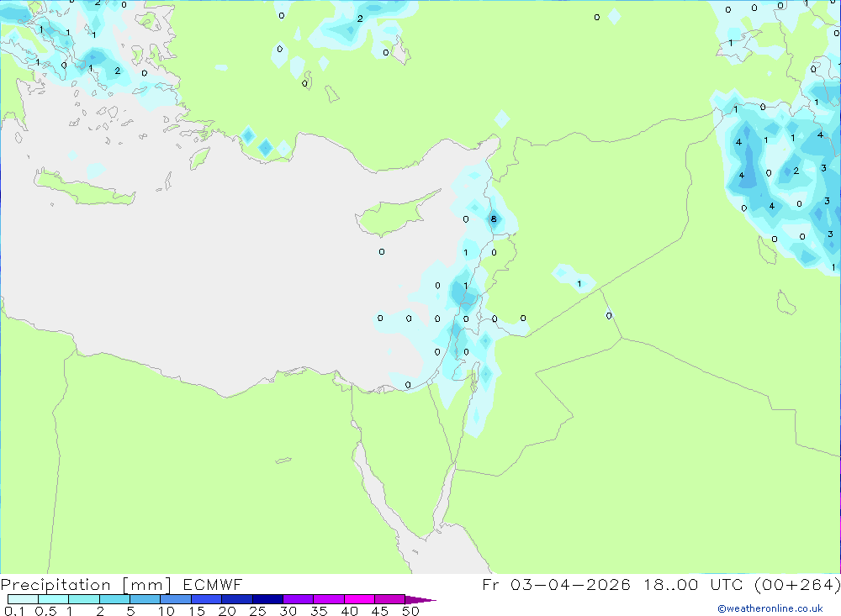Click the legend tick label '10'
The width and height of the screenshot is (841, 616).
coord(167,611)
